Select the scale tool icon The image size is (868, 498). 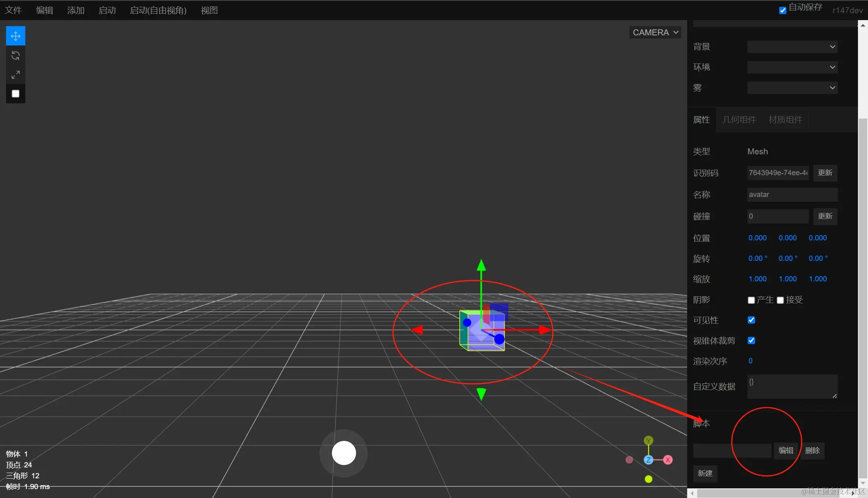point(16,75)
